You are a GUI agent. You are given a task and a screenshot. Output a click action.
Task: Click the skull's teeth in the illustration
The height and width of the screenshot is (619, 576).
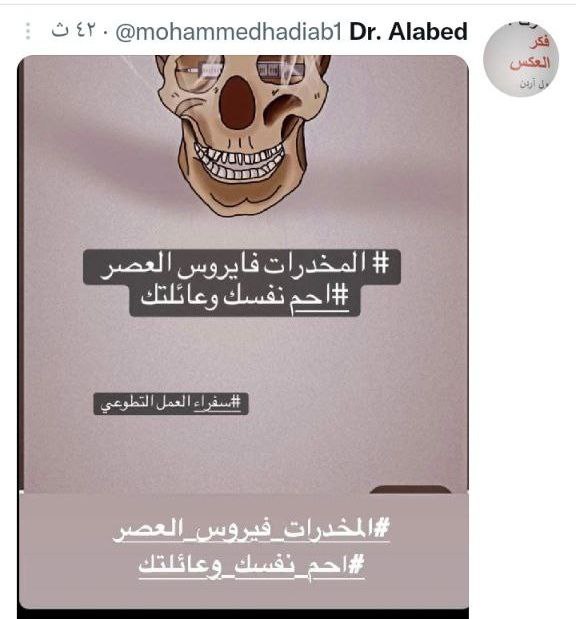(240, 162)
